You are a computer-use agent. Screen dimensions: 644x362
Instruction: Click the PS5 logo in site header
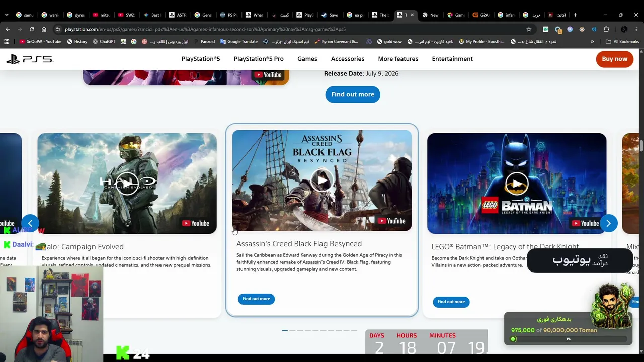[x=30, y=59]
